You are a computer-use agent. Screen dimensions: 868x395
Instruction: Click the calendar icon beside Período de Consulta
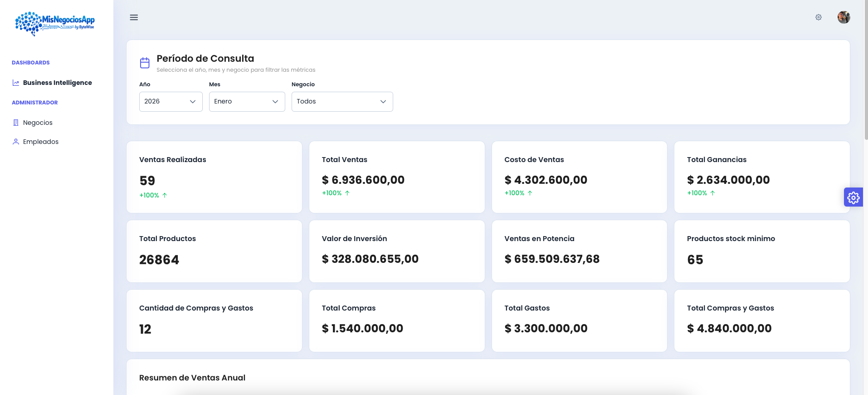click(145, 63)
